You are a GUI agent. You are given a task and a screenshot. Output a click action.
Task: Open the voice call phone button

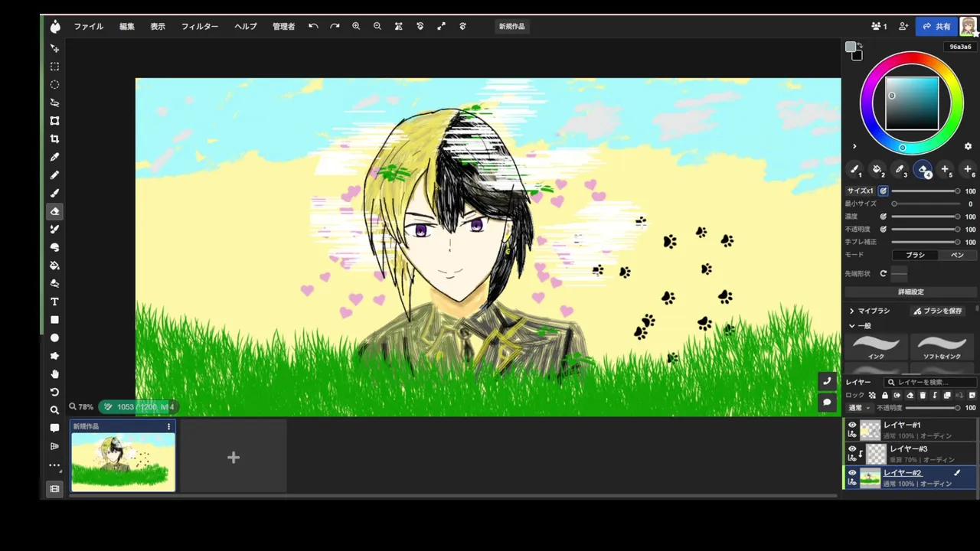coord(827,381)
